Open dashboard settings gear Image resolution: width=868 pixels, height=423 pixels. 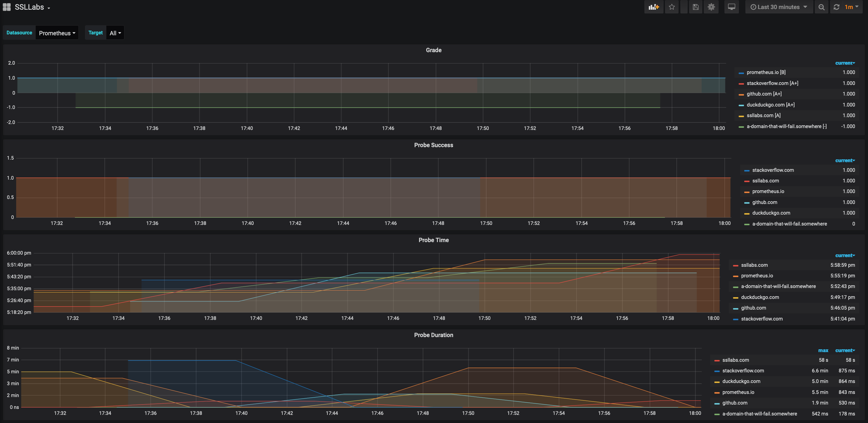(x=711, y=7)
